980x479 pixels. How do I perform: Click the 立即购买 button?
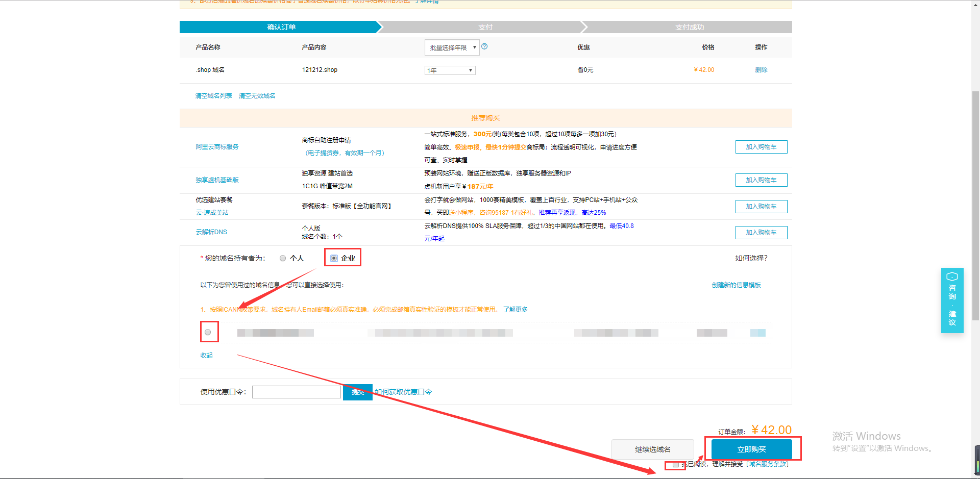click(751, 449)
